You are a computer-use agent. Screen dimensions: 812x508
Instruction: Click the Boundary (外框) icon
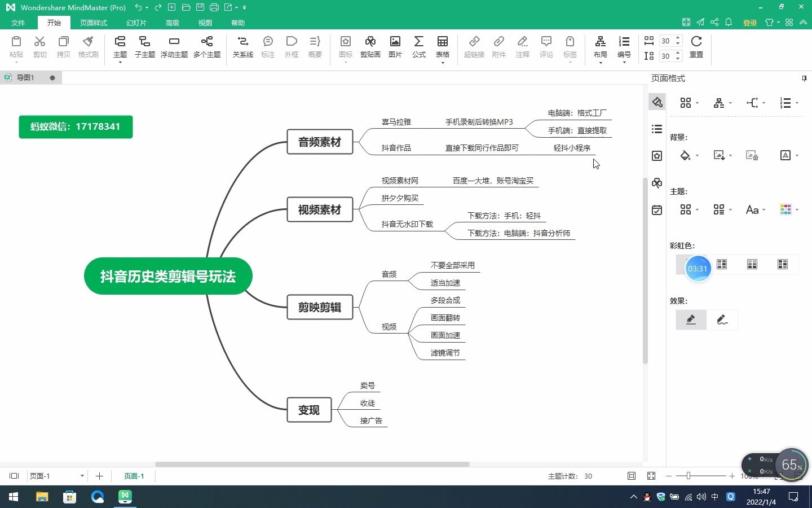[x=292, y=42]
